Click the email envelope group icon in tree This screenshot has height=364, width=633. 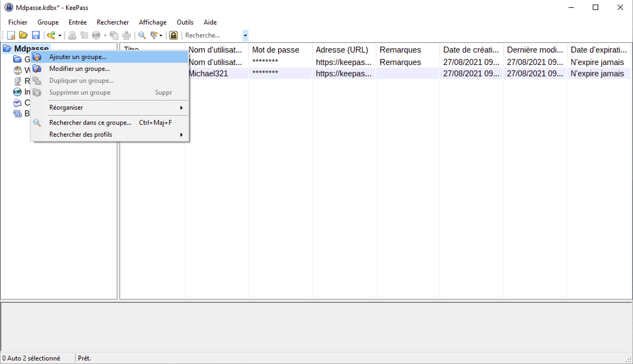click(17, 103)
